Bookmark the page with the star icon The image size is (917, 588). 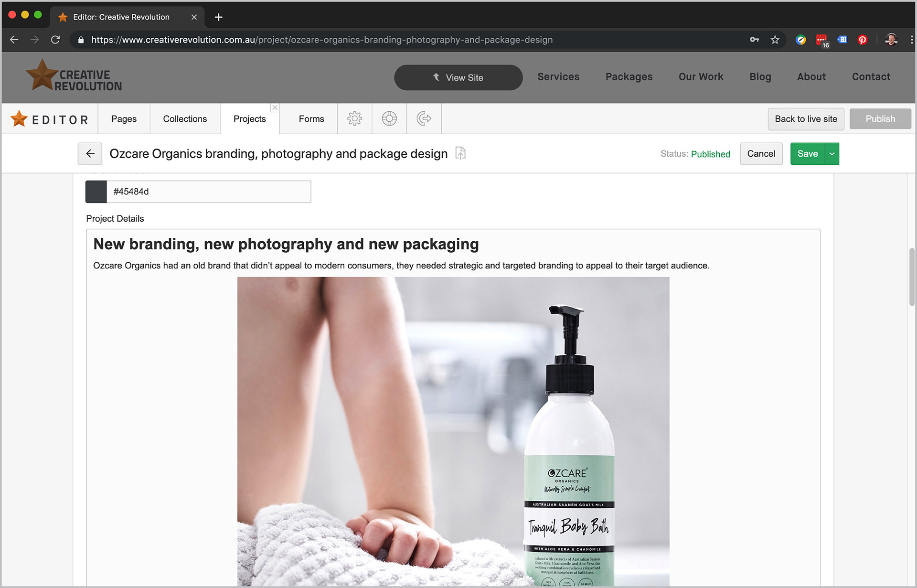[x=775, y=40]
